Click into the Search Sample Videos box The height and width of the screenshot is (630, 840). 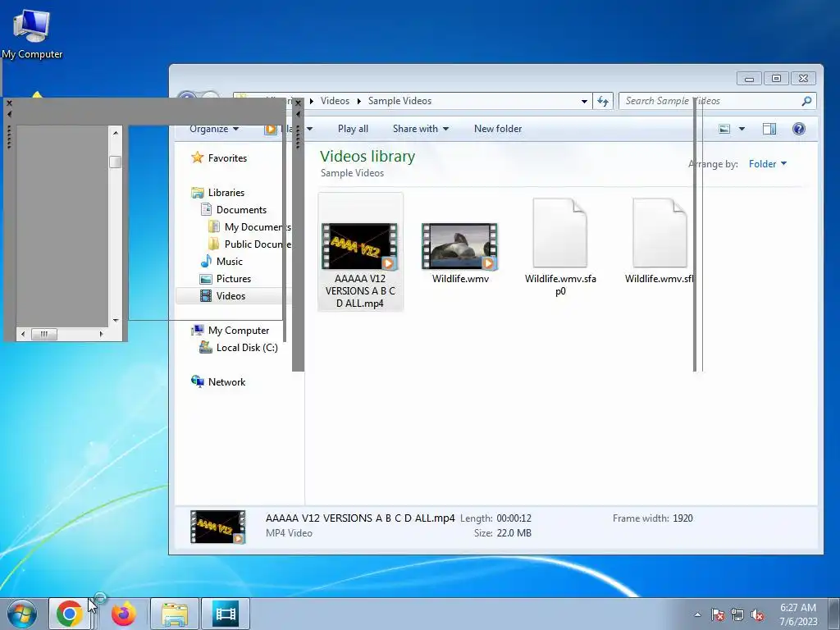click(x=717, y=101)
